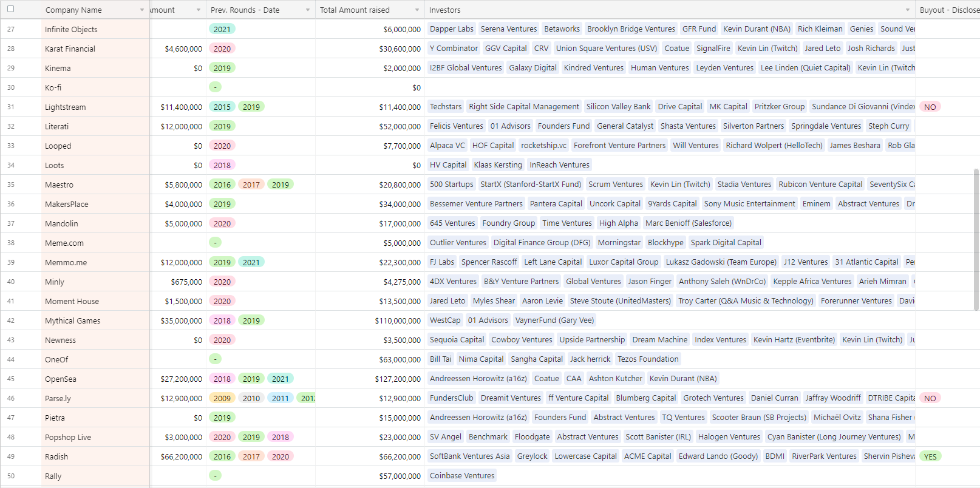This screenshot has width=980, height=488.
Task: Click the Jared Leto chip in Moment House row
Action: pyautogui.click(x=447, y=300)
